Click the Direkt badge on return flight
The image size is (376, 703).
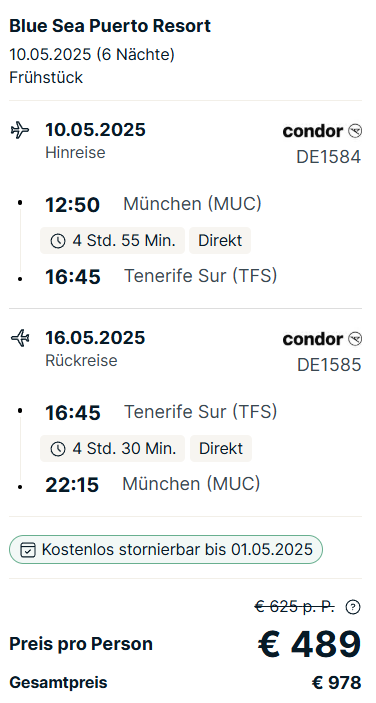tap(221, 448)
